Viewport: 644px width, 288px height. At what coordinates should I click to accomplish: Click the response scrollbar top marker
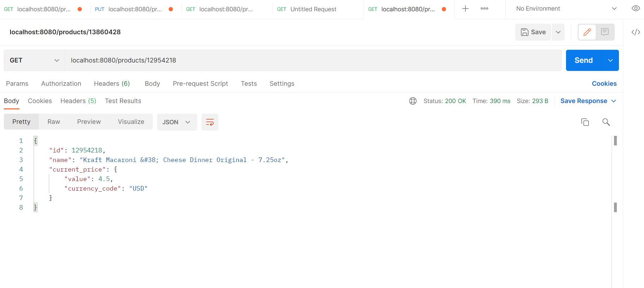(615, 141)
